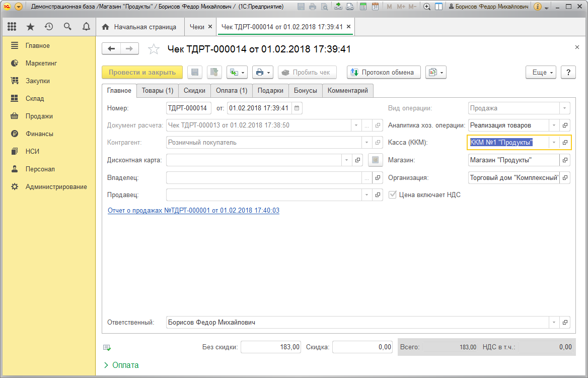588x378 pixels.
Task: Open the Касса (ККМ) item form
Action: 565,143
